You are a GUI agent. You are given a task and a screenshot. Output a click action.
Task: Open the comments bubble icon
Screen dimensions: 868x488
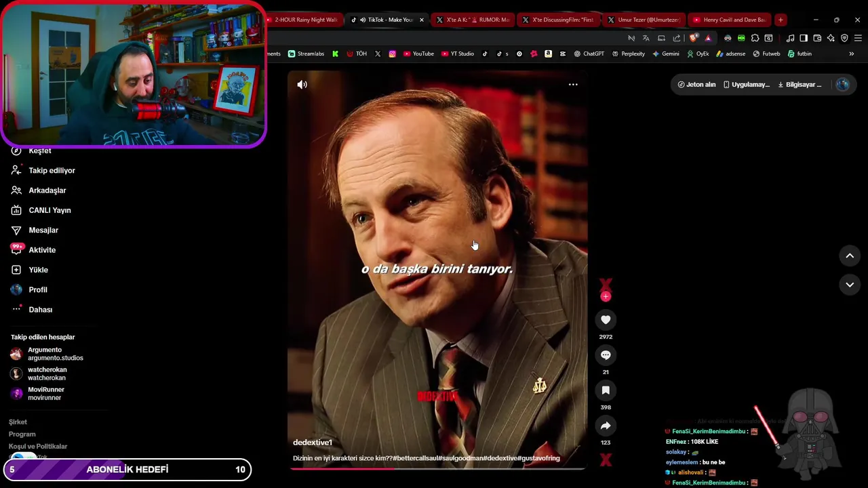tap(606, 355)
